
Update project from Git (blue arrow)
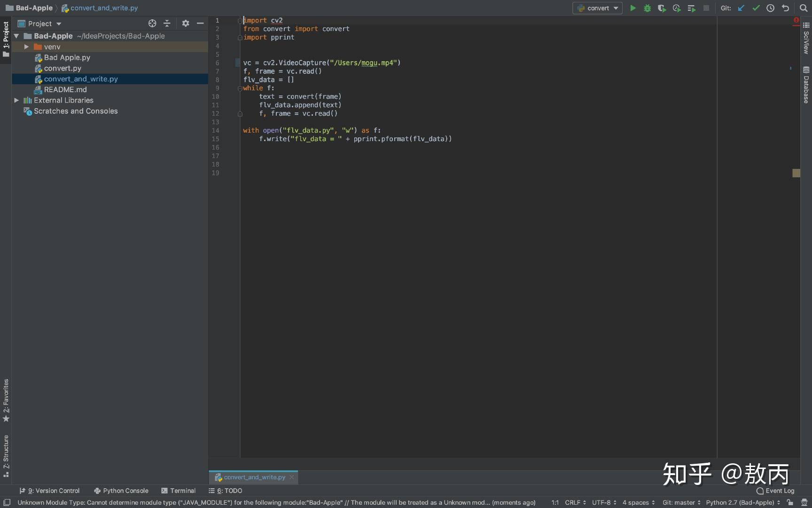pos(741,8)
